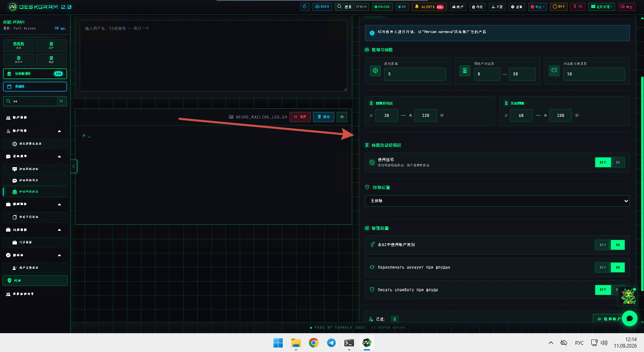Image resolution: width=644 pixels, height=352 pixels.
Task: Collapse the sidebar with the left chevron handle
Action: pyautogui.click(x=74, y=166)
